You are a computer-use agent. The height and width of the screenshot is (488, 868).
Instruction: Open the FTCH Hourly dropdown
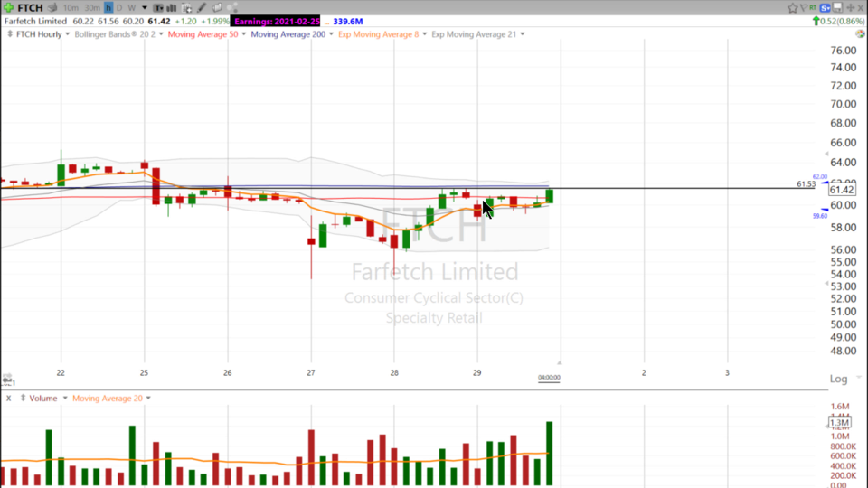(68, 34)
